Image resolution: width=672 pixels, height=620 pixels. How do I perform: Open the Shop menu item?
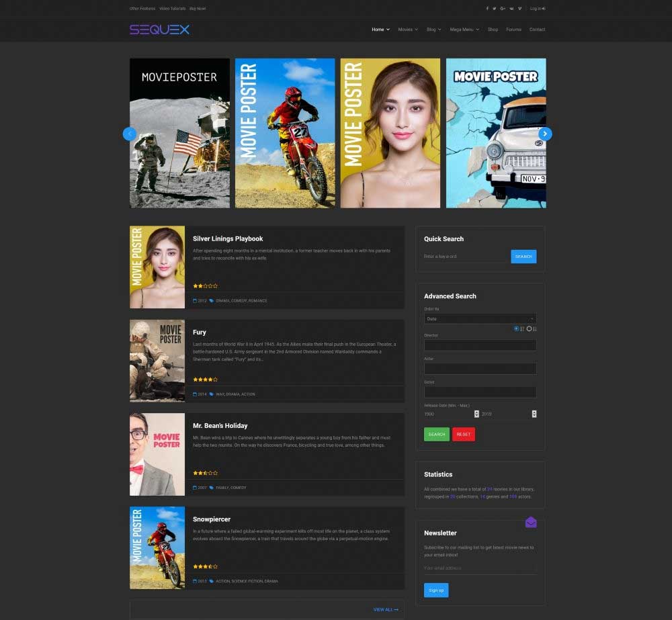point(493,30)
